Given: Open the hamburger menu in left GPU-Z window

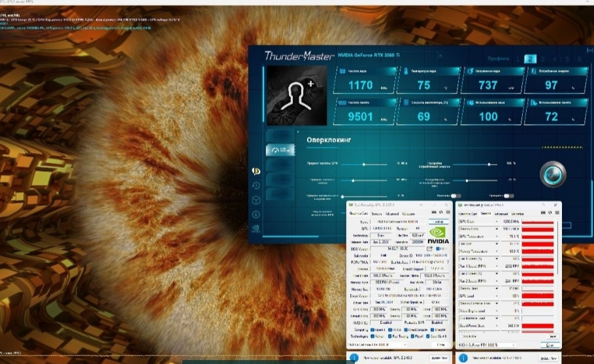Looking at the screenshot, I should (448, 212).
